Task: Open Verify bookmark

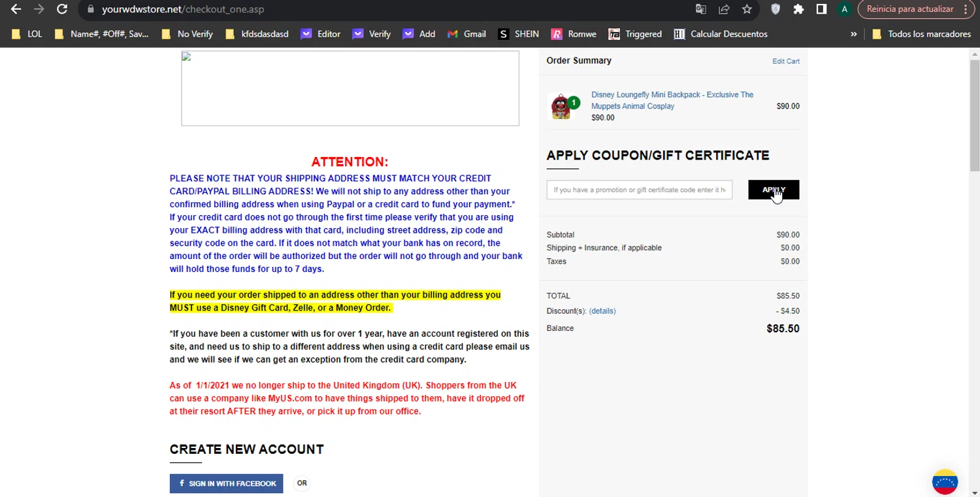Action: [372, 34]
